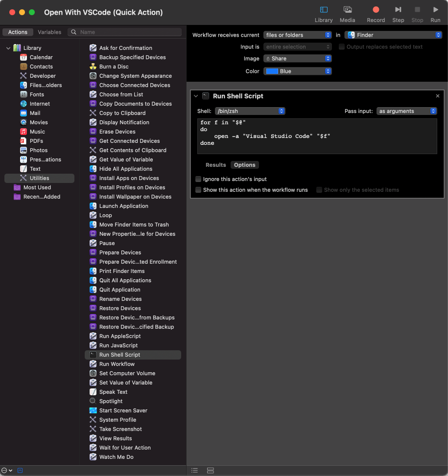Open the files or folders dropdown
This screenshot has width=448, height=476.
297,35
